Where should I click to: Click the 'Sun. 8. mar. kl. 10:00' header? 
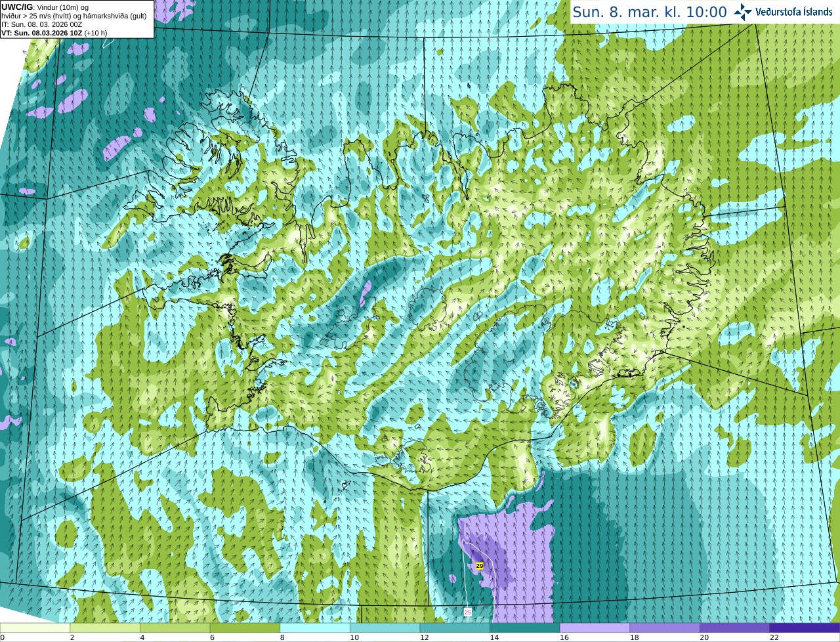(650, 12)
